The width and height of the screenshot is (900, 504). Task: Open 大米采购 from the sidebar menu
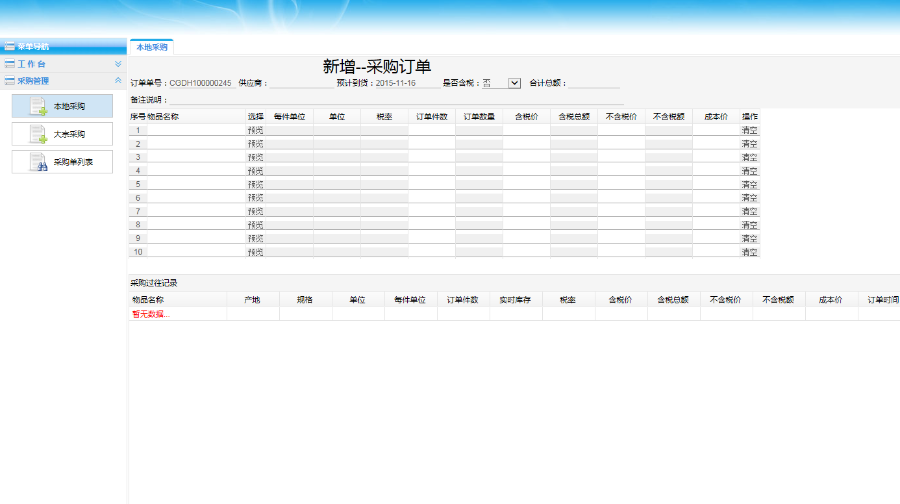[69, 134]
